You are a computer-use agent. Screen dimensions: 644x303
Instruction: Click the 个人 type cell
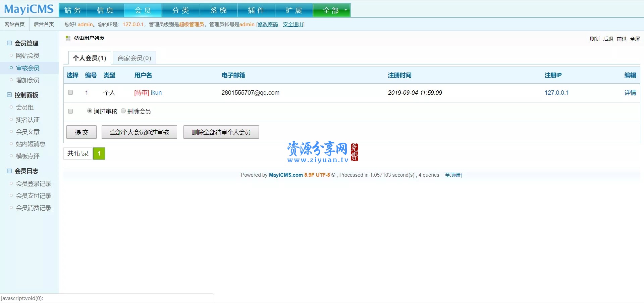pos(109,93)
